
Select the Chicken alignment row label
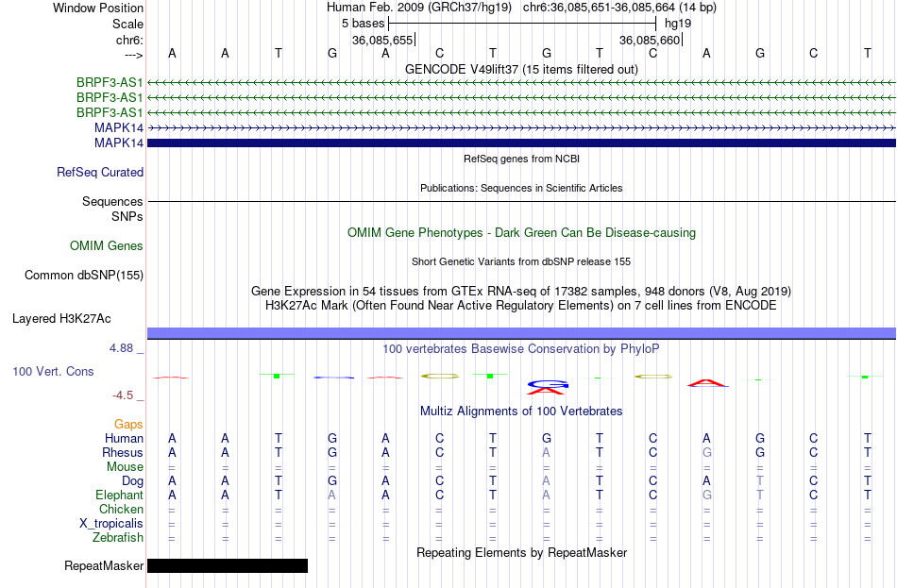coord(121,509)
